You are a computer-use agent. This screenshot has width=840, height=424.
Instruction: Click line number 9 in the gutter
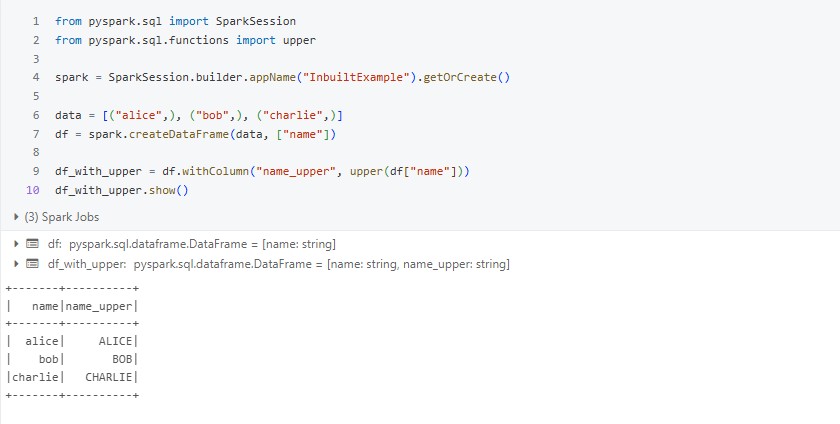36,172
